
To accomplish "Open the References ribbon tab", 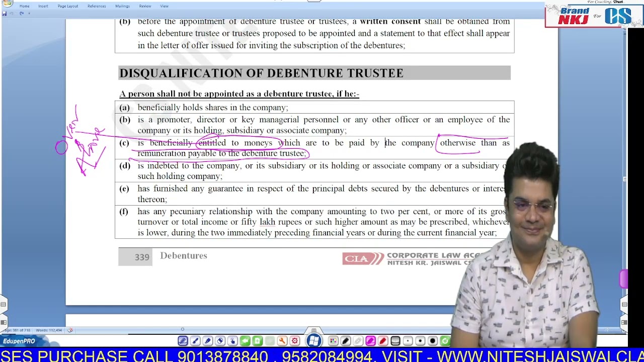I will [97, 6].
